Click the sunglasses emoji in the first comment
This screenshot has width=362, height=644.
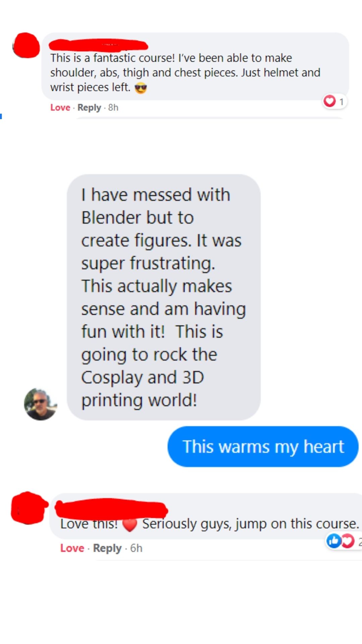pyautogui.click(x=141, y=88)
